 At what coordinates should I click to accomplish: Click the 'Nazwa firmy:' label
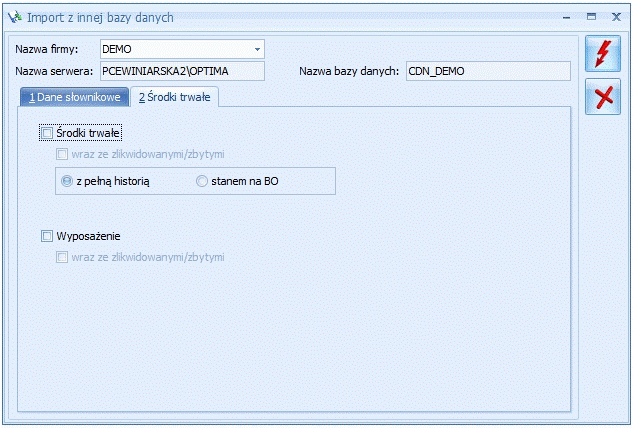46,49
